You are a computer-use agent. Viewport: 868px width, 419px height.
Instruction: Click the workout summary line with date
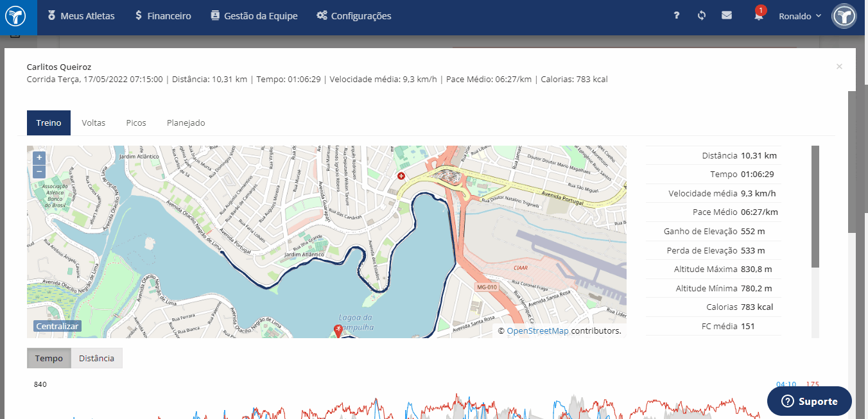317,80
